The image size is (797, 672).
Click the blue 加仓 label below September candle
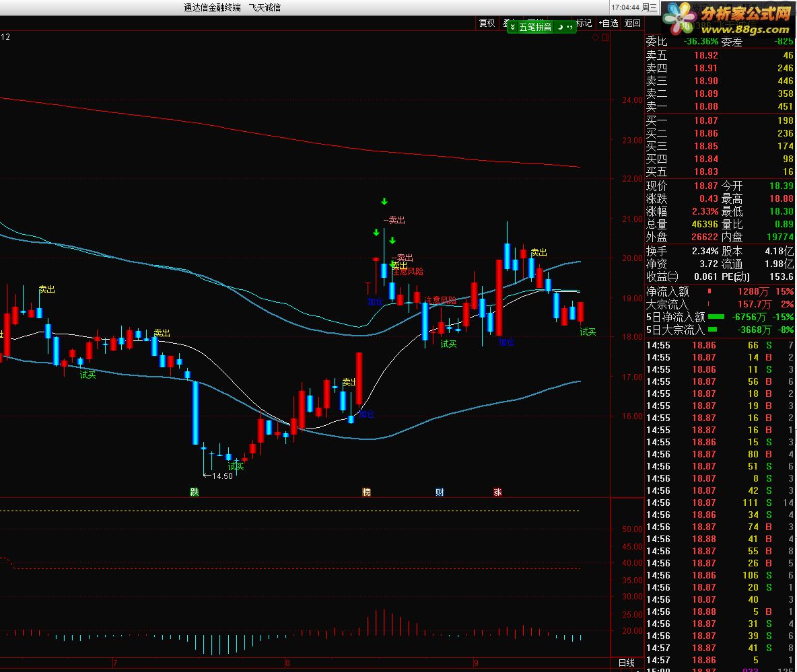click(x=506, y=342)
